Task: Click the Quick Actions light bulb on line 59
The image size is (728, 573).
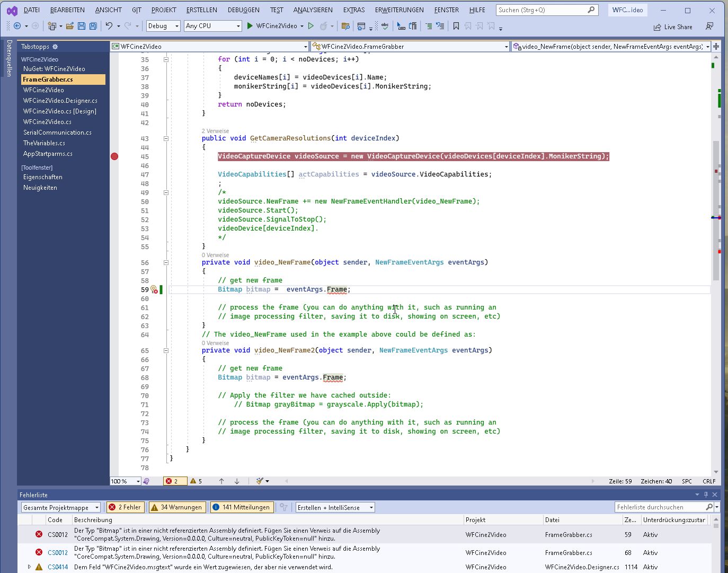Action: [x=154, y=289]
